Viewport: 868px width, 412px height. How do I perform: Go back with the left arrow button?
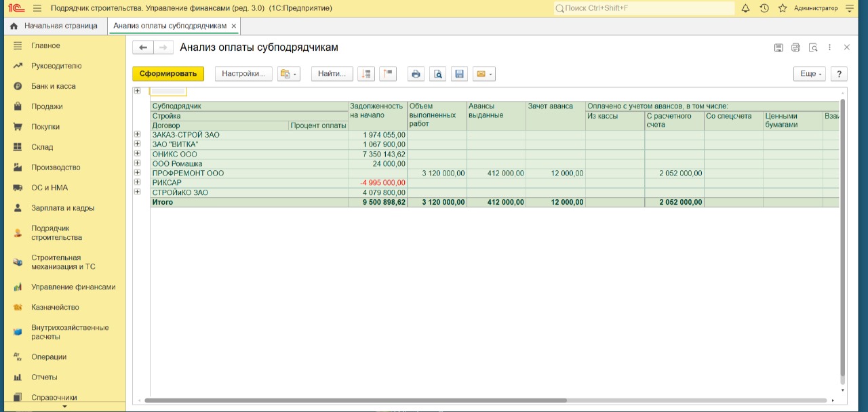[x=142, y=47]
